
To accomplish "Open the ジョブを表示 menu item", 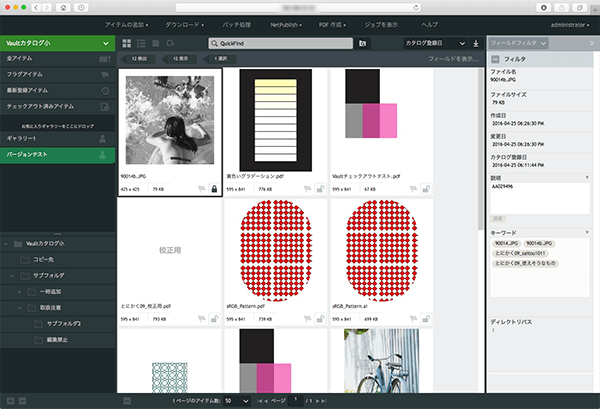I will (x=381, y=25).
